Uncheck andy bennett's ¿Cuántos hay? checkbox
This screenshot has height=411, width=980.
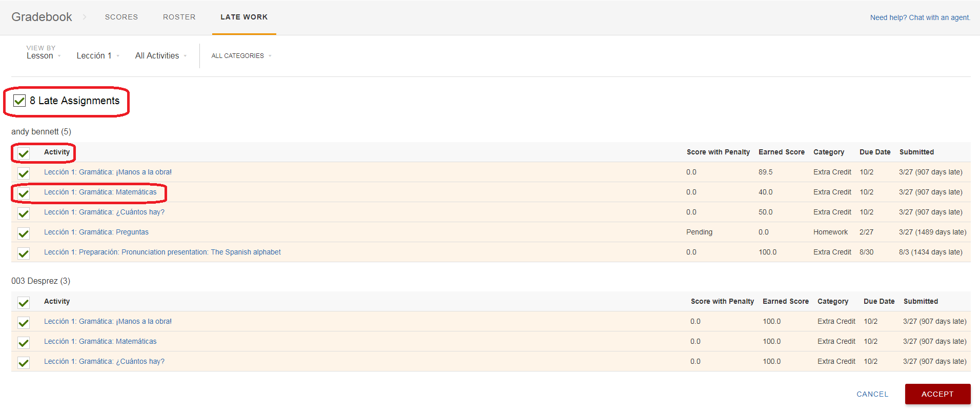click(x=24, y=213)
